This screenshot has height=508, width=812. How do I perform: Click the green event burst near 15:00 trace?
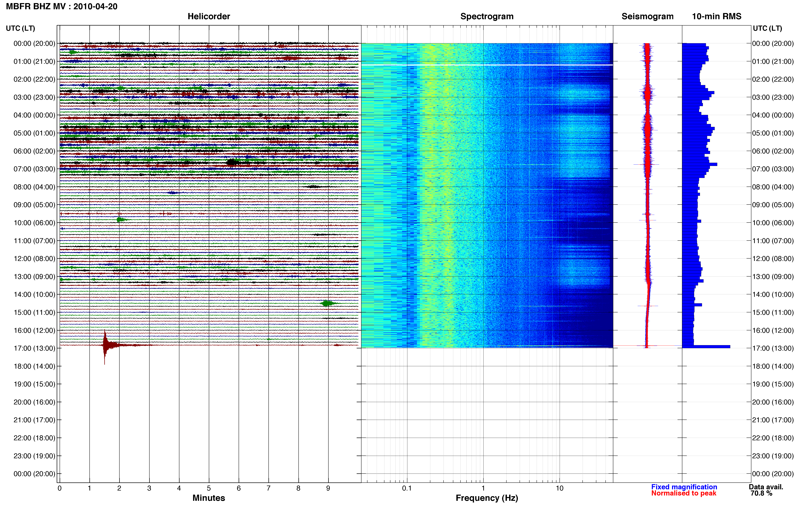(327, 303)
